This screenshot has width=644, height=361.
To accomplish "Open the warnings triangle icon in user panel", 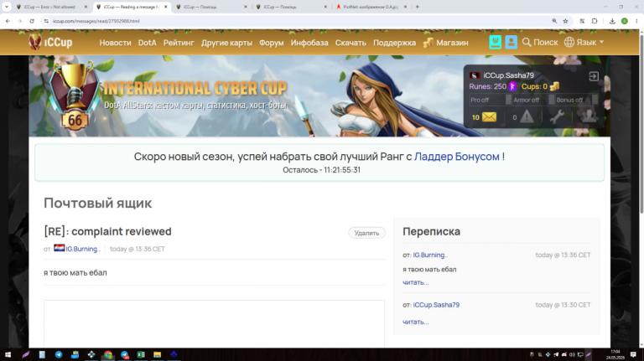I will pos(527,117).
